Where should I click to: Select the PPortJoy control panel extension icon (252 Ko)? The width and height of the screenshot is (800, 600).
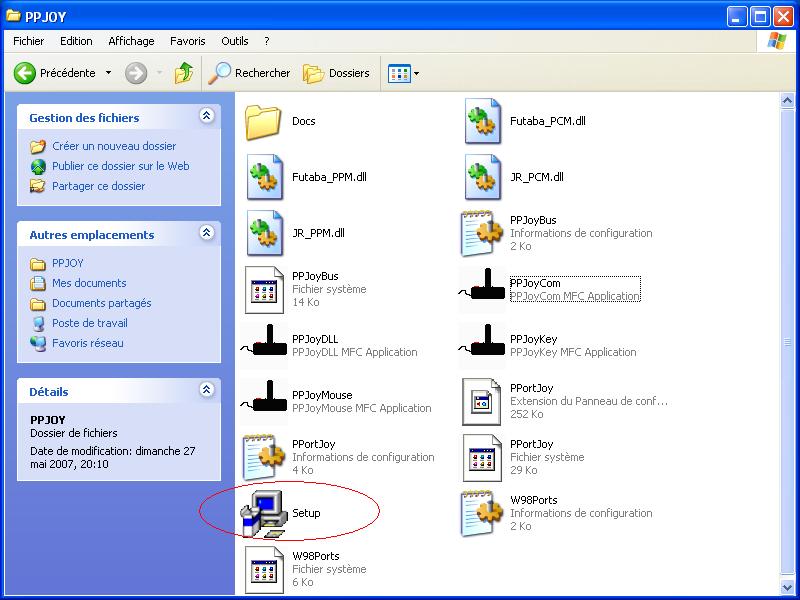[x=482, y=402]
